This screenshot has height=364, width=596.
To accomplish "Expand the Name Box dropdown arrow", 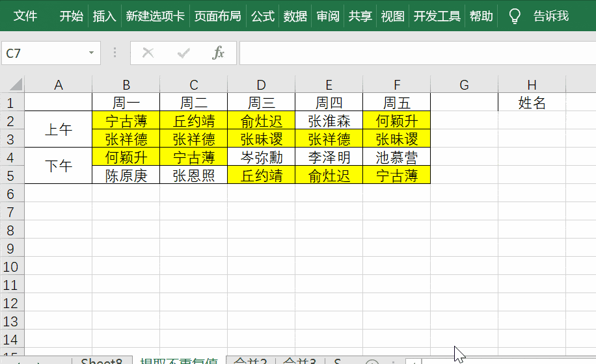I will [x=91, y=53].
